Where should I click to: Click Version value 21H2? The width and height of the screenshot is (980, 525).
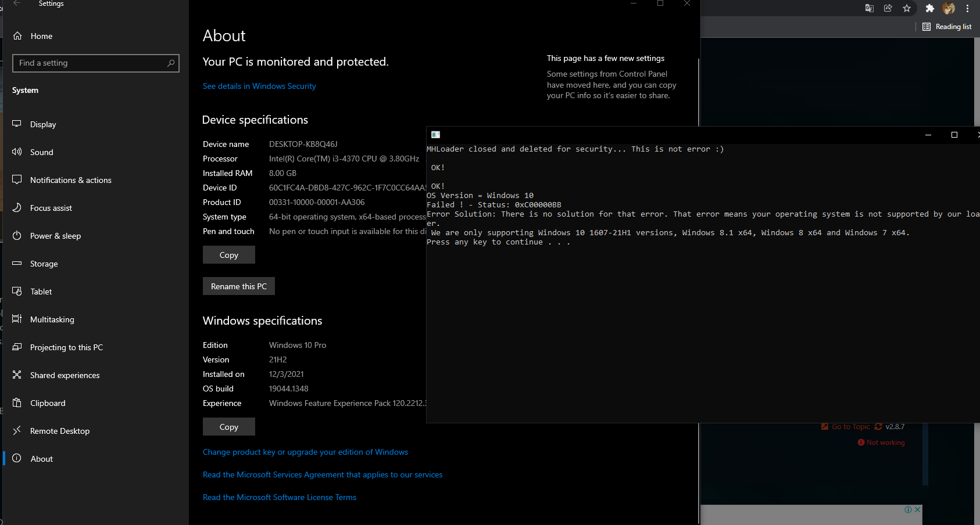click(278, 359)
